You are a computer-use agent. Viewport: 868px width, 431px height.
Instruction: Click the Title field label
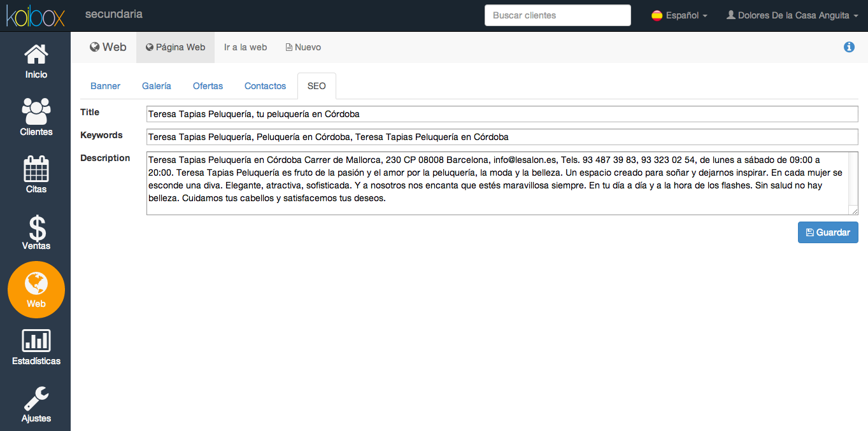(90, 112)
